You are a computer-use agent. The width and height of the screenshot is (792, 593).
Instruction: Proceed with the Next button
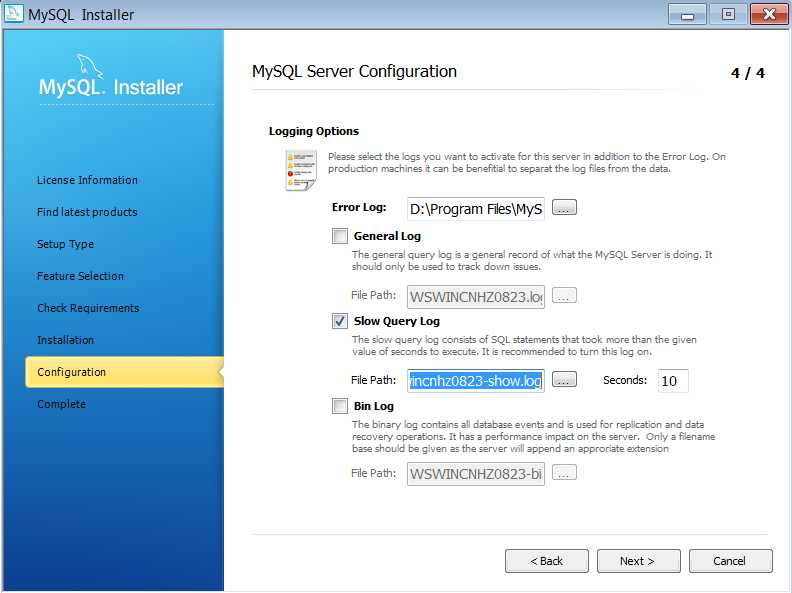click(x=638, y=561)
